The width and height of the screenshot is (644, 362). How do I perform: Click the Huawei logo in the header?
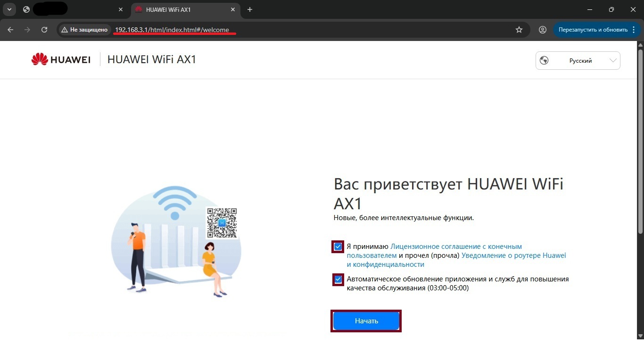61,59
